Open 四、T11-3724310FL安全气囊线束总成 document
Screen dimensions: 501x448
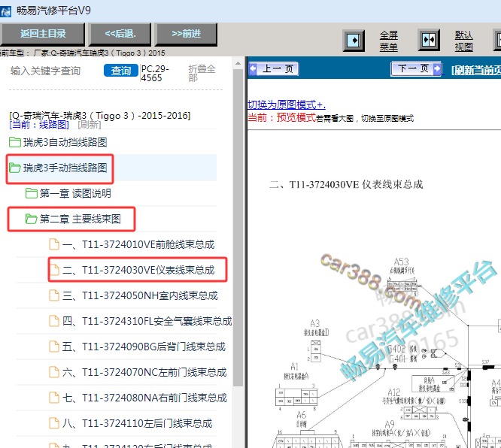click(x=141, y=321)
